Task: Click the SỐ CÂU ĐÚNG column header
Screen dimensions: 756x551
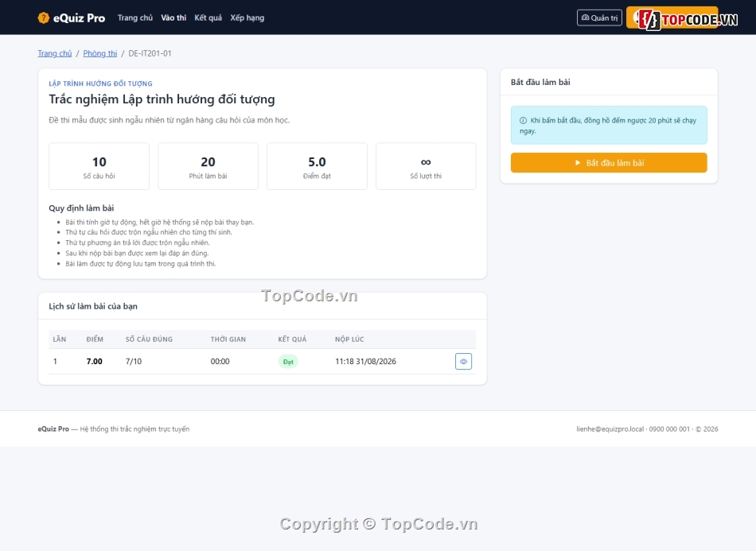Action: [149, 339]
